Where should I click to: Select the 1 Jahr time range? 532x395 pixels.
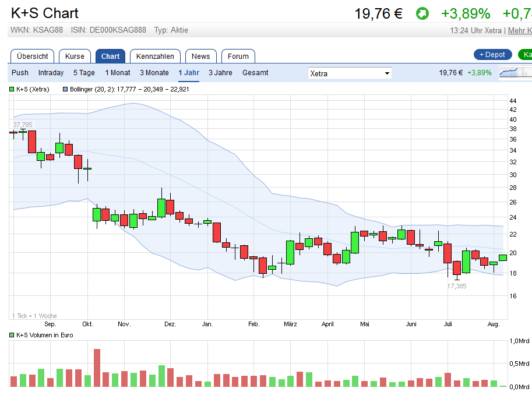(189, 73)
